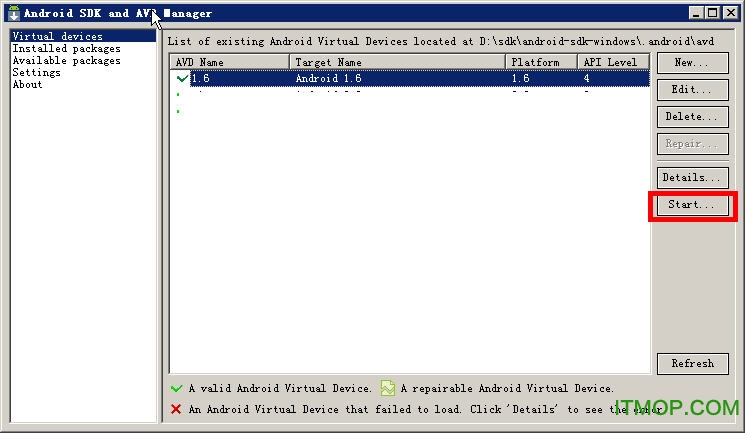The image size is (745, 433).
Task: Sort by the AVD Name column header
Action: click(x=229, y=62)
